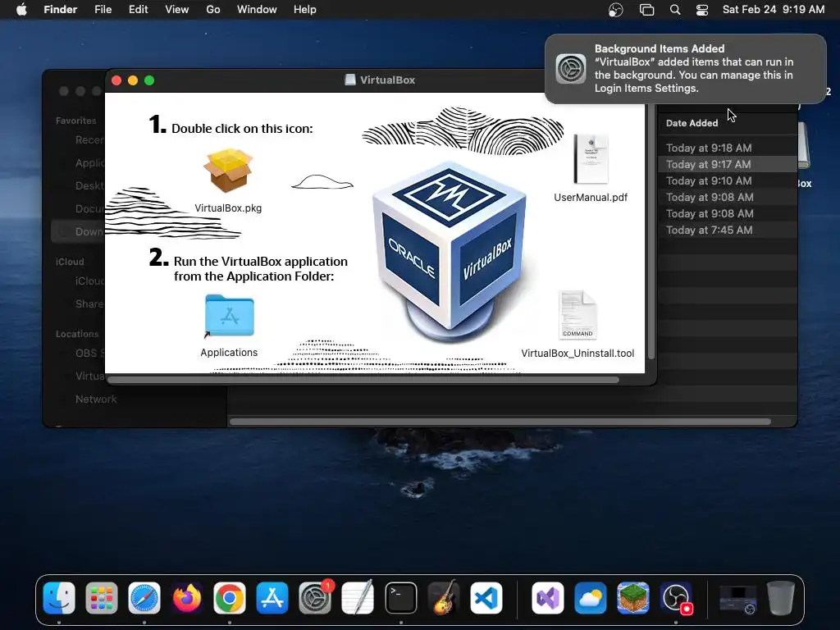Launch Visual Studio Code from the Dock
This screenshot has width=840, height=630.
(486, 598)
